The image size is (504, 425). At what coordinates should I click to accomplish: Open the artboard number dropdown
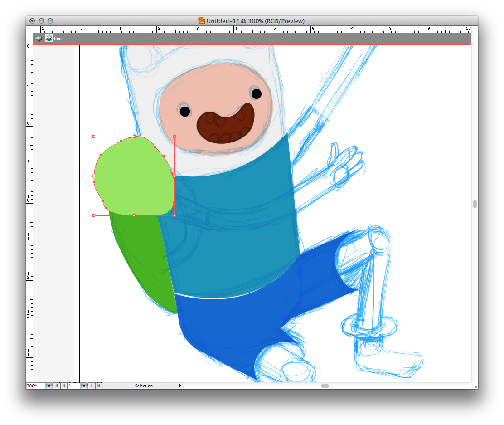coord(84,386)
